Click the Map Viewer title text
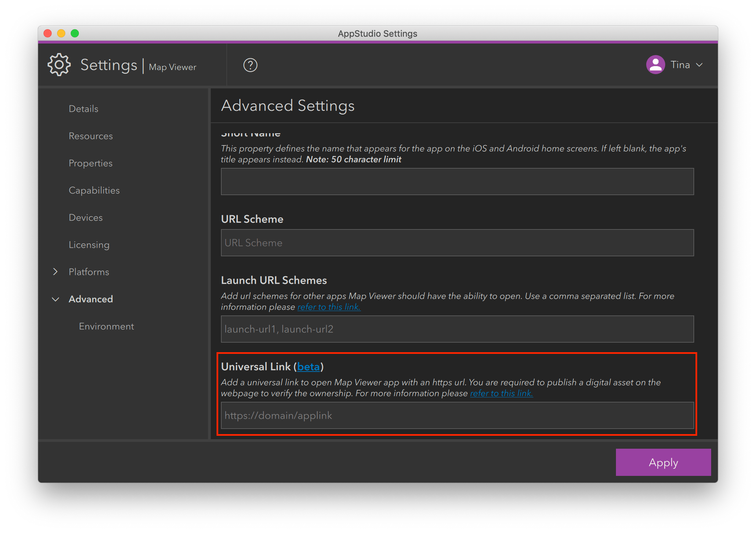The width and height of the screenshot is (756, 533). (172, 67)
